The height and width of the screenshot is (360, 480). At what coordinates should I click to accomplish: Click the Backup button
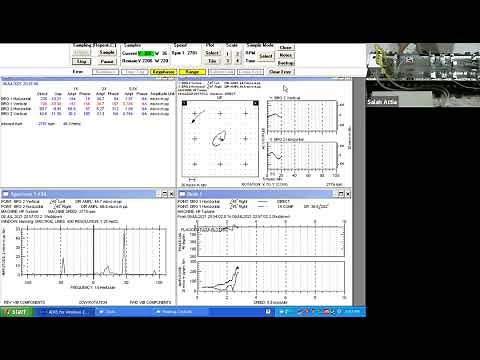pos(286,63)
